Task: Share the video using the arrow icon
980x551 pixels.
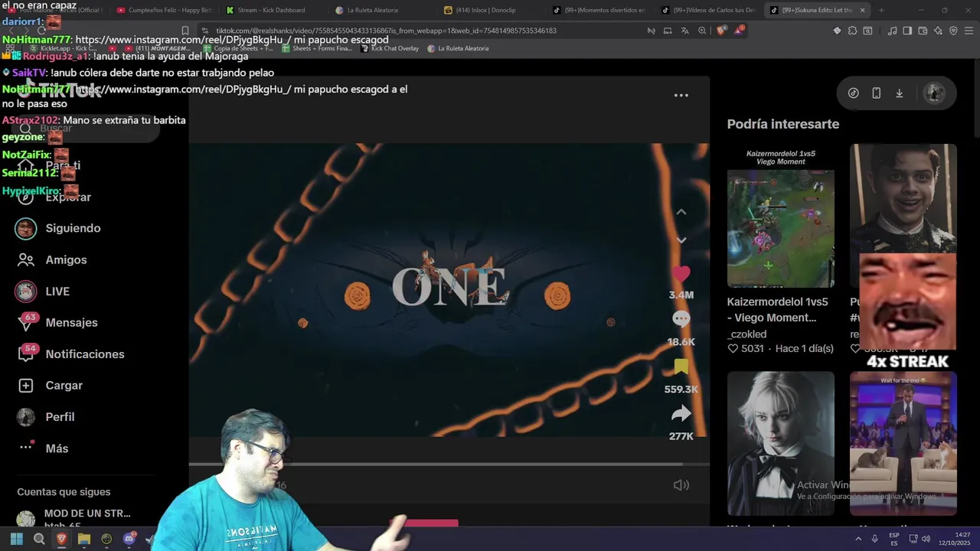Action: tap(681, 414)
